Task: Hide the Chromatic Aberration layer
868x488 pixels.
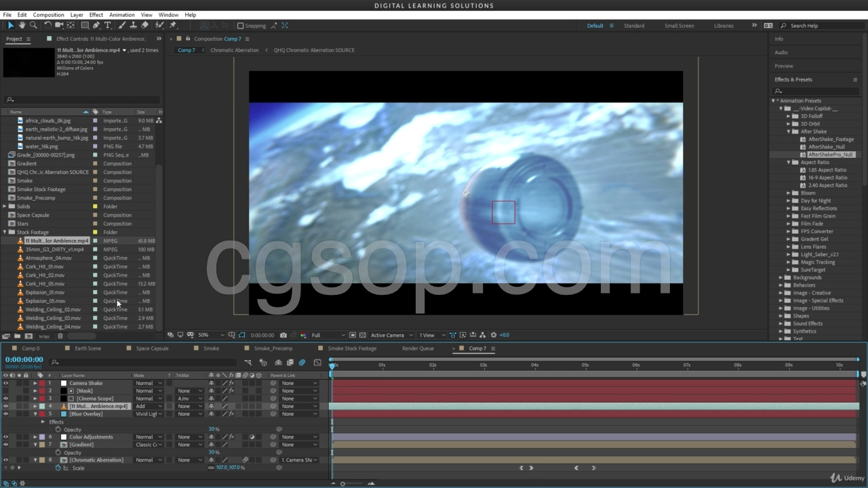Action: pos(5,460)
